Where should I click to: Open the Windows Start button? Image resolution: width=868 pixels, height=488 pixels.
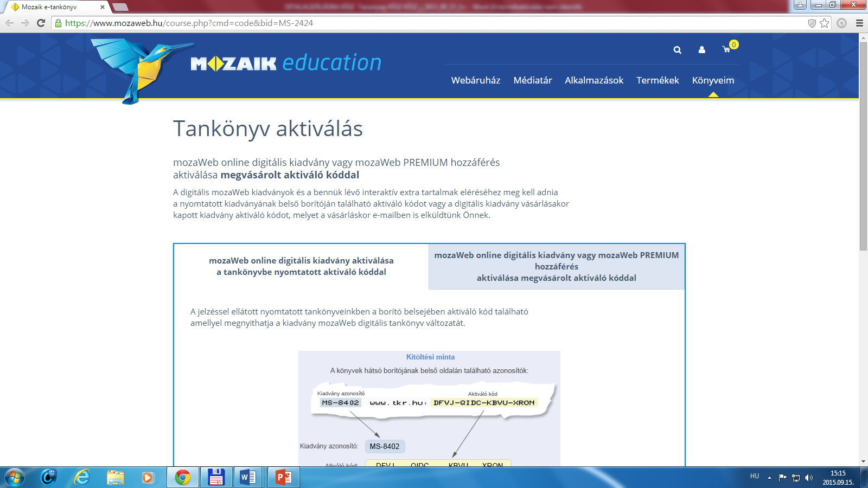coord(14,477)
